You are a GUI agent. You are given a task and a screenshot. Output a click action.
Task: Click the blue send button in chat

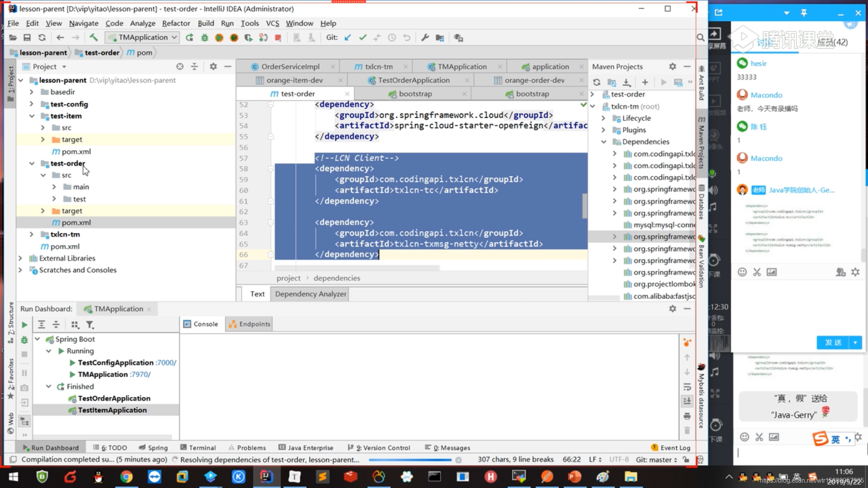[x=833, y=343]
